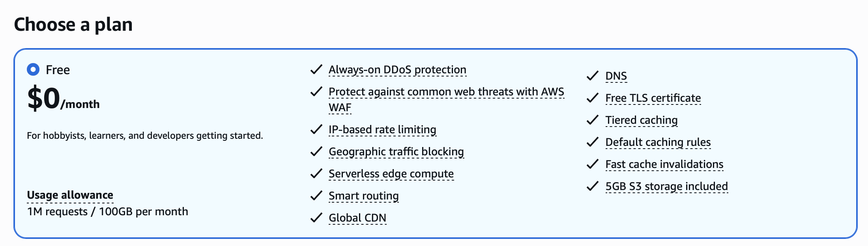Click the $0/month price text
This screenshot has height=246, width=868.
point(63,99)
